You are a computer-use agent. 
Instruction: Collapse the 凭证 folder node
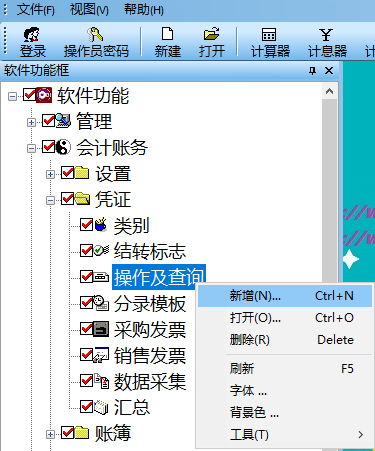(x=50, y=200)
